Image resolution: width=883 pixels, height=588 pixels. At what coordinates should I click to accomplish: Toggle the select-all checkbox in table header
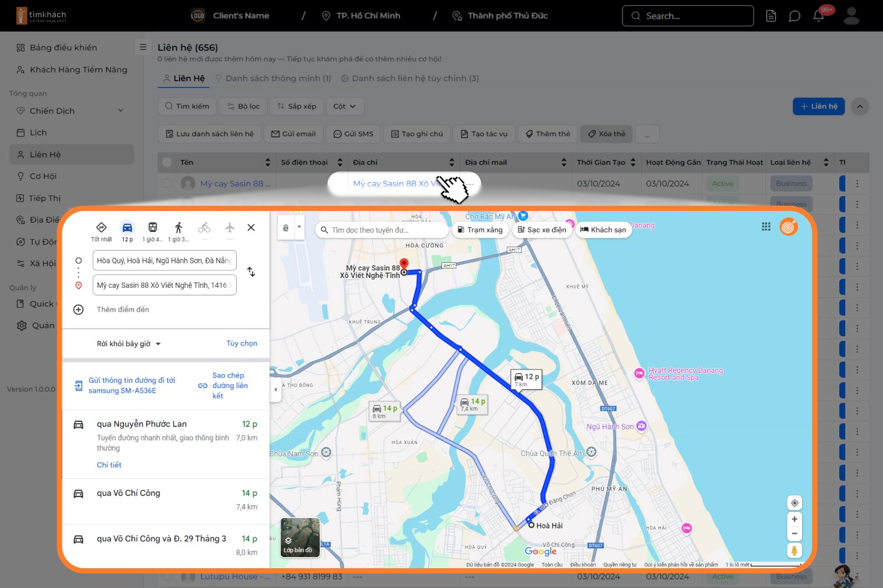167,162
